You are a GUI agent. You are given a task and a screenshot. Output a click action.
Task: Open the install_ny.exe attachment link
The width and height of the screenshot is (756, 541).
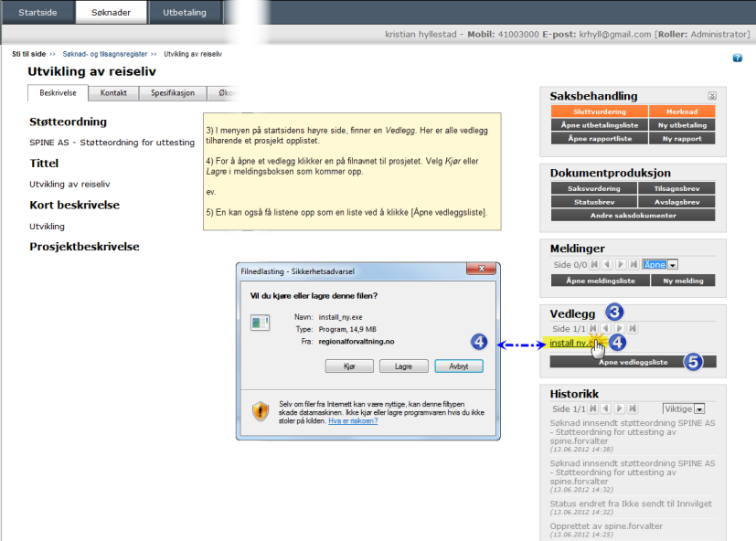point(574,343)
